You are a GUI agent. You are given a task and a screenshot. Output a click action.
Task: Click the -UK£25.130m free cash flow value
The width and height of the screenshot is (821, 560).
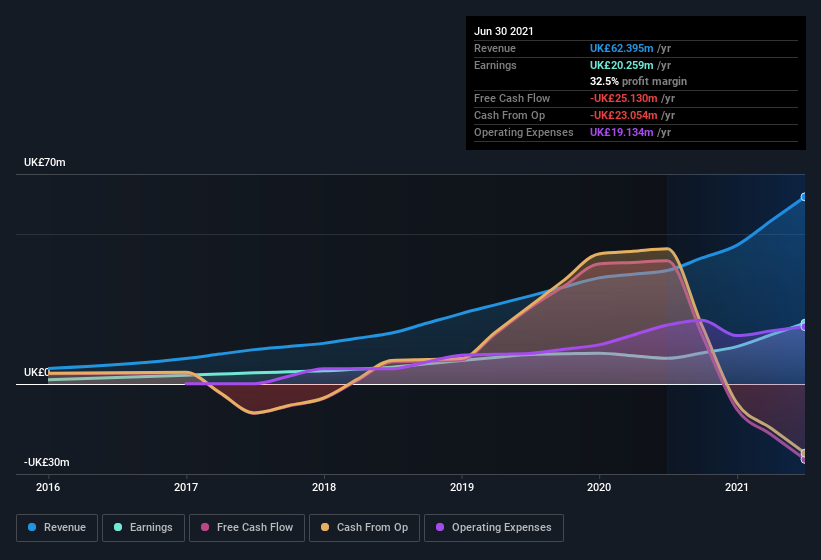tap(624, 98)
